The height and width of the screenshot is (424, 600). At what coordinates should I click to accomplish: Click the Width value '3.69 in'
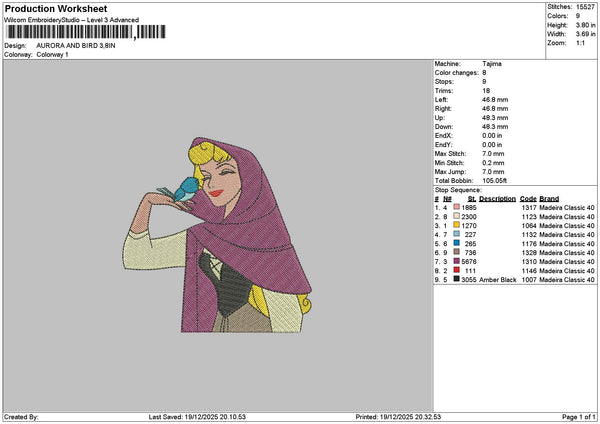click(585, 34)
